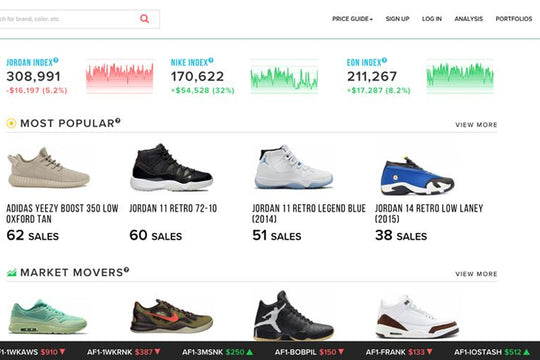Click the AF1-IOSTASH up arrow in ticker
Viewport: 540px width, 360px height.
point(527,352)
